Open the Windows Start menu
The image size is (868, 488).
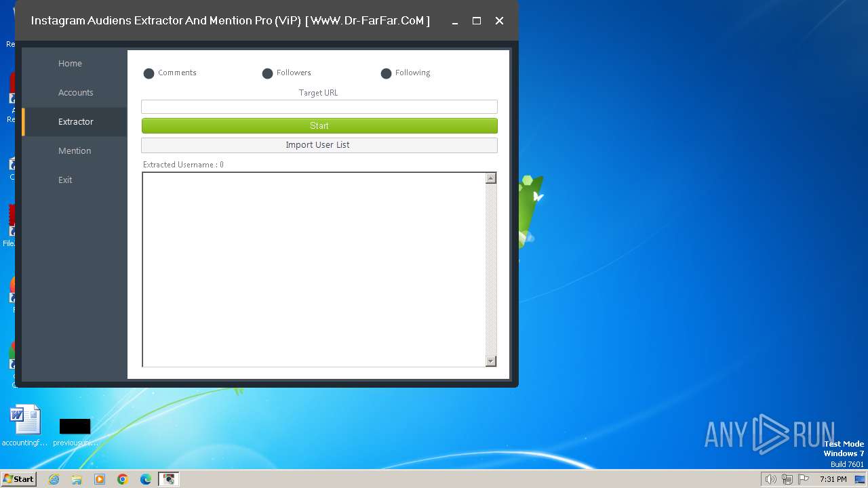19,479
